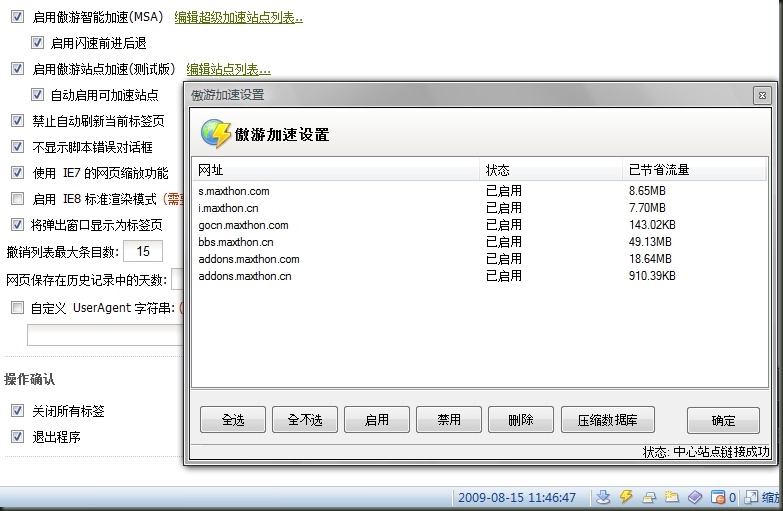The height and width of the screenshot is (511, 783).
Task: Click the 压缩数据库 button
Action: pyautogui.click(x=608, y=420)
